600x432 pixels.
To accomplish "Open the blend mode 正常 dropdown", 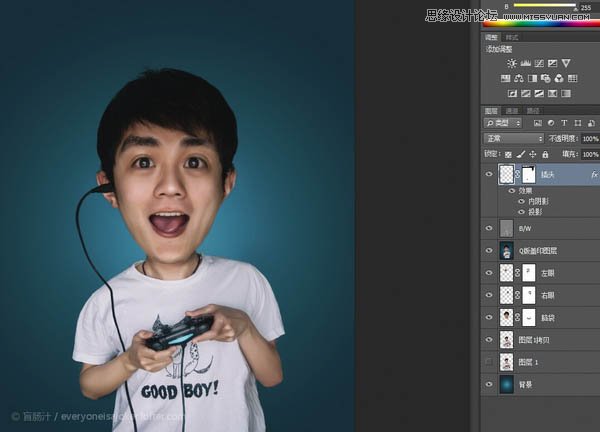I will [514, 139].
